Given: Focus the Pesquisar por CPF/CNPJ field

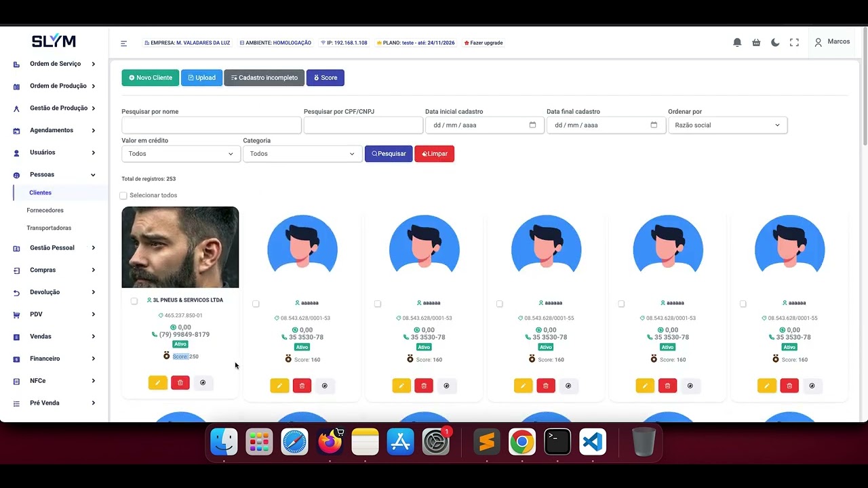Looking at the screenshot, I should pos(363,125).
